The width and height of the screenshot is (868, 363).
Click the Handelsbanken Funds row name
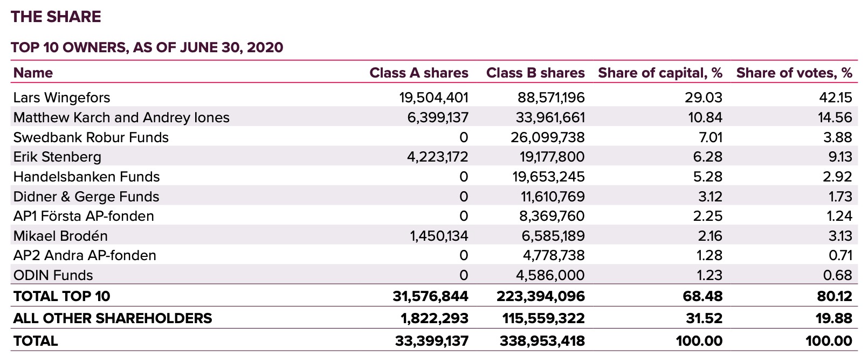tap(86, 177)
